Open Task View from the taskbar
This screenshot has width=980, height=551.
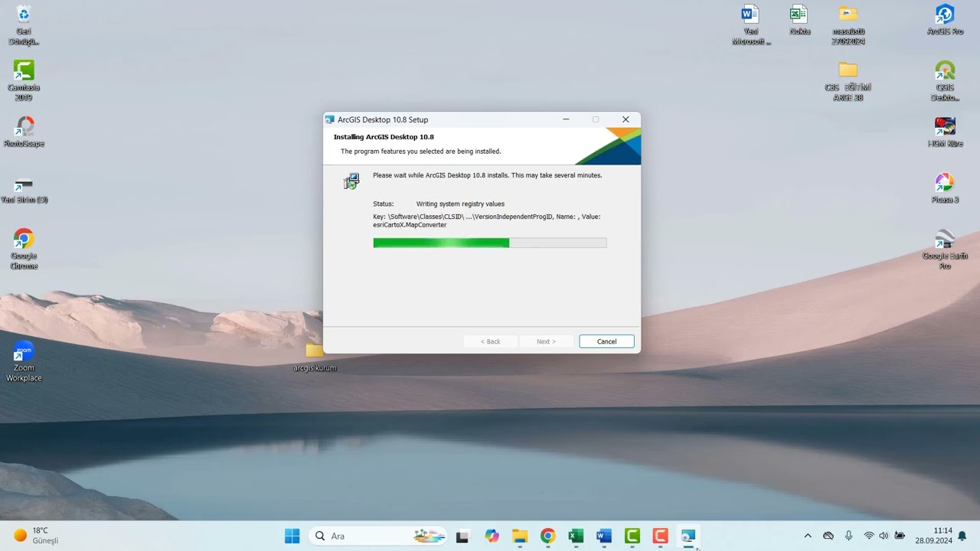462,536
